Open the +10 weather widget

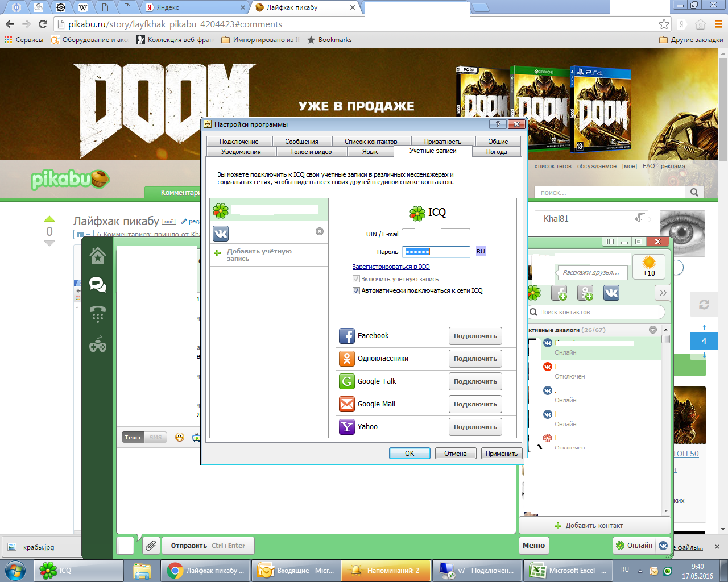click(649, 266)
